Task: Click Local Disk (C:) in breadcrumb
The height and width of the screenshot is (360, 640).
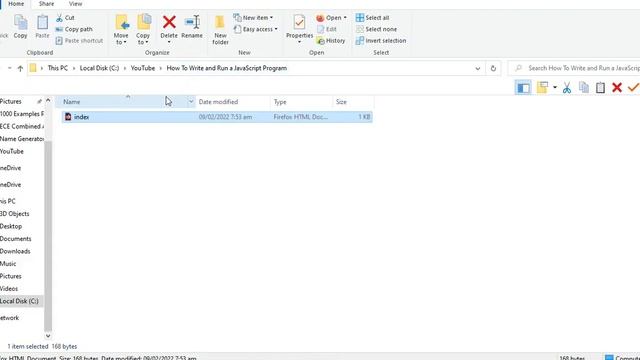Action: 99,68
